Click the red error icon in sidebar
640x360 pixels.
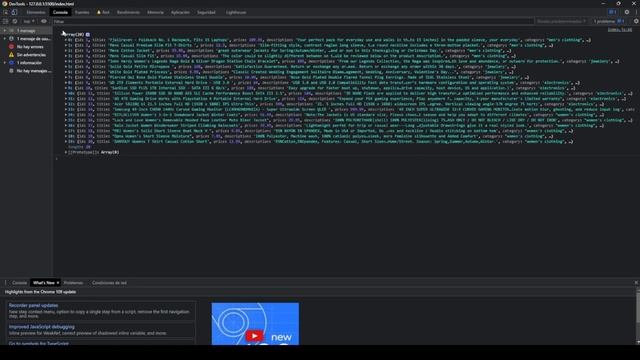point(11,47)
